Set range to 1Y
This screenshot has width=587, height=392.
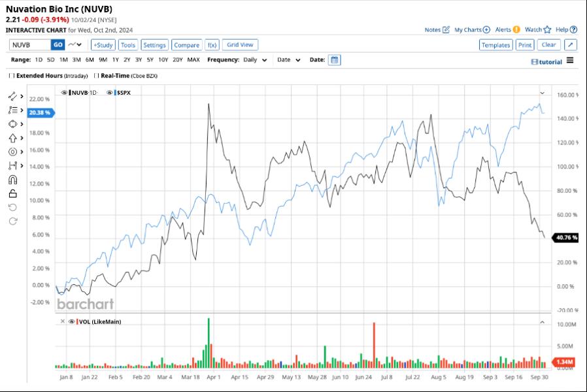[x=116, y=60]
